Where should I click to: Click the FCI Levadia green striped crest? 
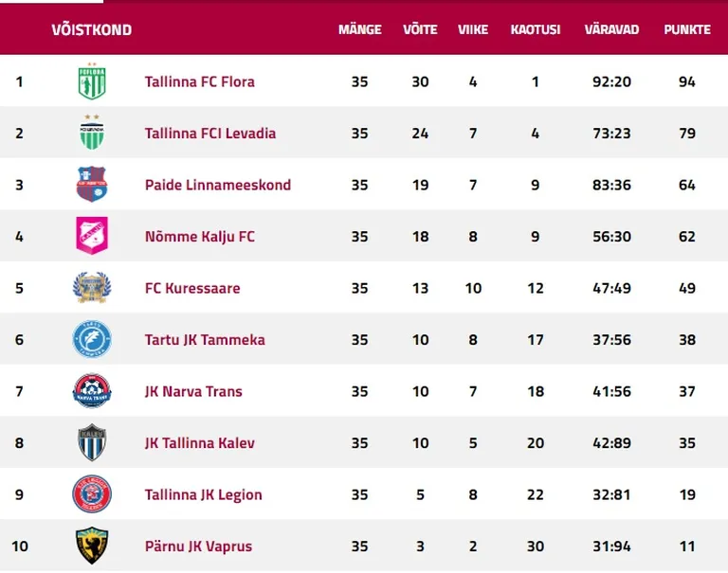pos(92,133)
